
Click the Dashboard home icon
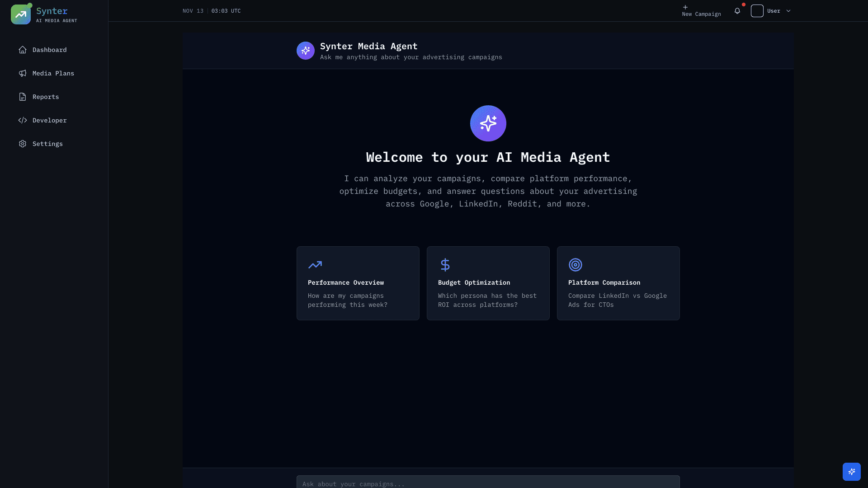click(x=23, y=50)
